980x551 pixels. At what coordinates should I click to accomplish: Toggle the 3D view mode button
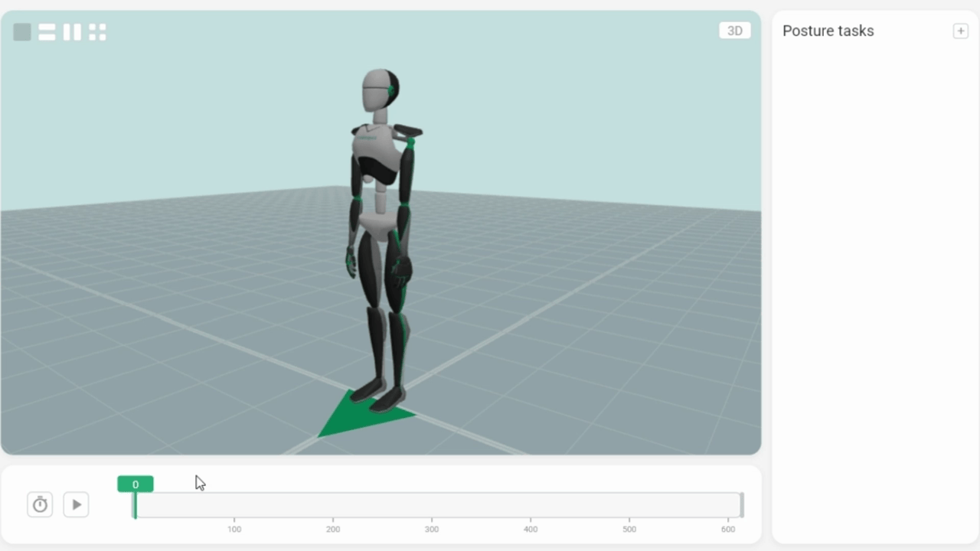[734, 31]
